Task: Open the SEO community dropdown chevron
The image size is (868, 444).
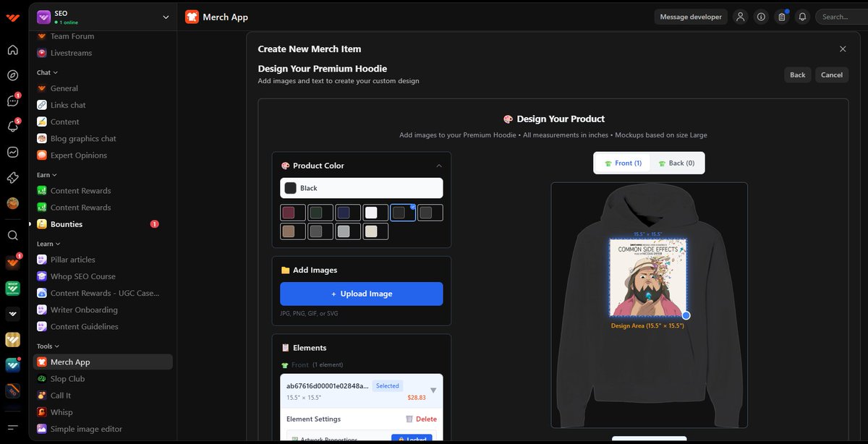Action: [x=166, y=17]
